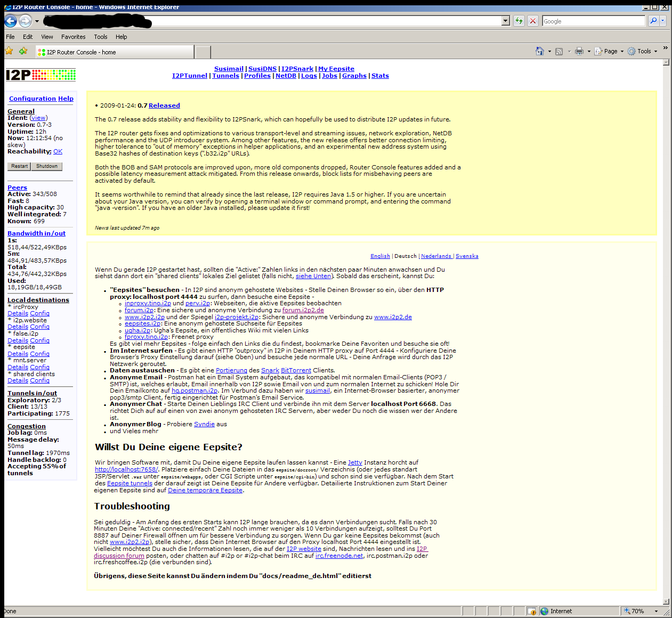Image resolution: width=672 pixels, height=618 pixels.
Task: Go forward with the browser Forward arrow
Action: [25, 21]
